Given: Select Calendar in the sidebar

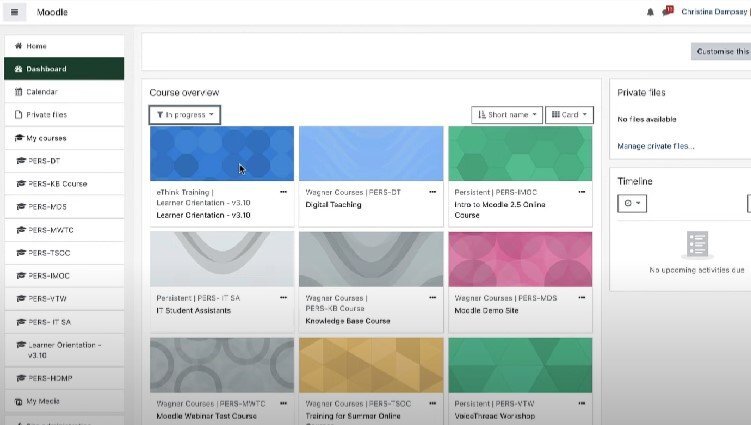Looking at the screenshot, I should 41,92.
